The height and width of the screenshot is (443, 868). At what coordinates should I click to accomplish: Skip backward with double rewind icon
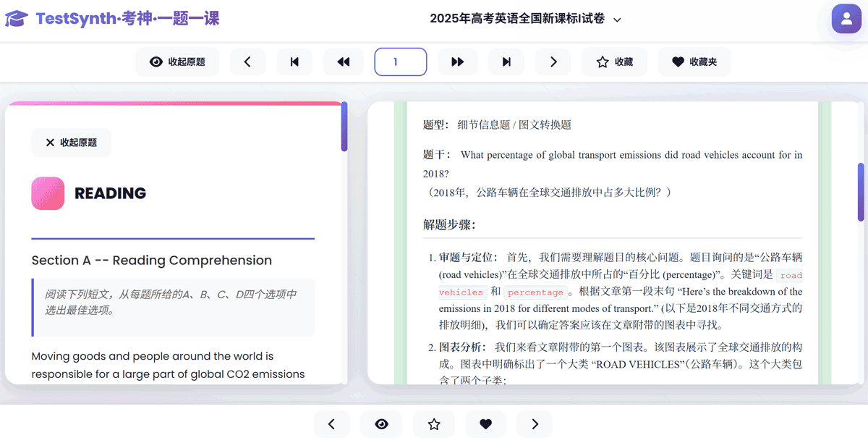click(344, 62)
